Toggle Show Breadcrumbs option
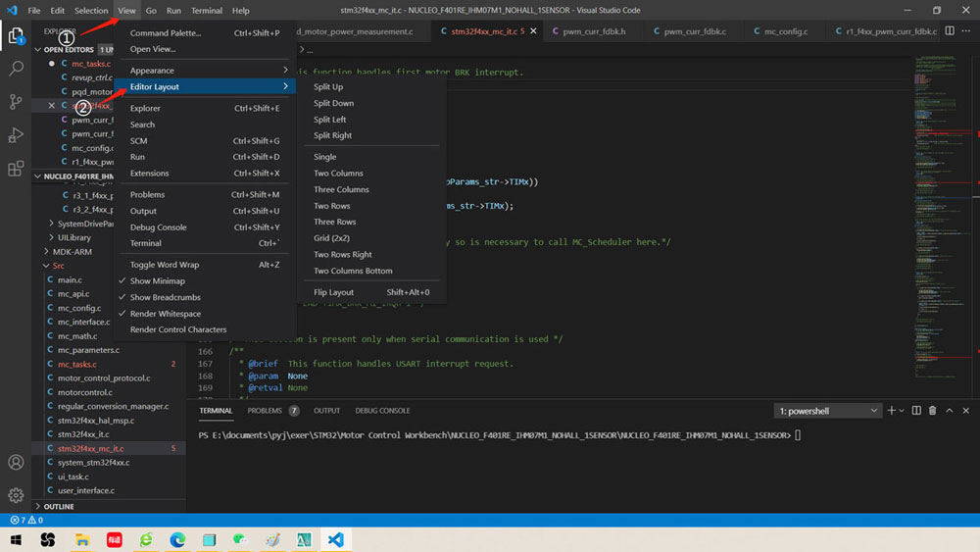 (x=165, y=297)
